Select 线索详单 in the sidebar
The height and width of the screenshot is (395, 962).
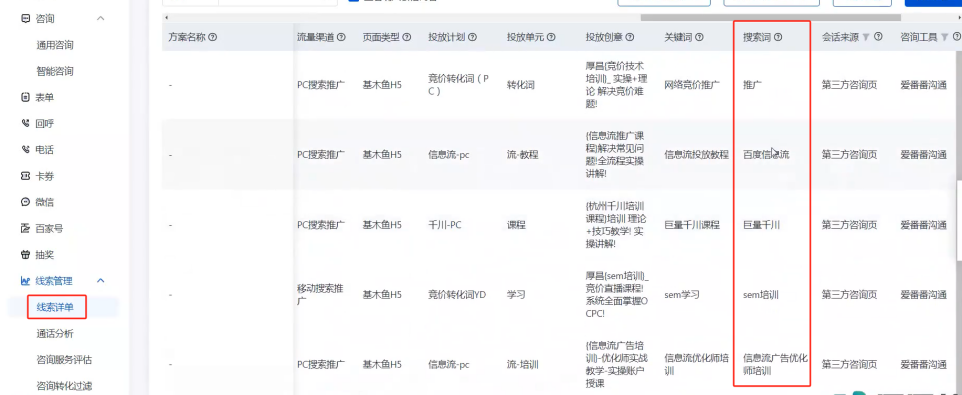click(x=55, y=307)
